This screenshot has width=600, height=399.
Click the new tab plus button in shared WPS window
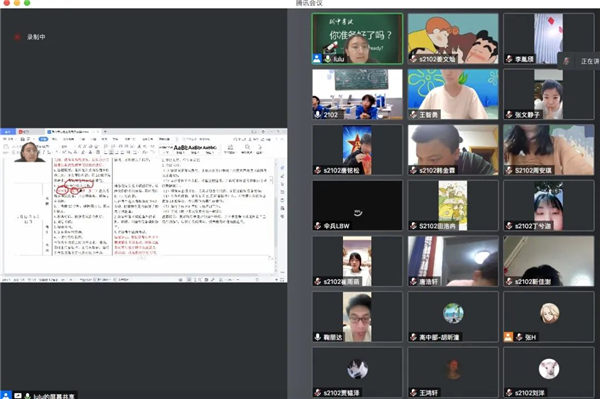(x=105, y=132)
